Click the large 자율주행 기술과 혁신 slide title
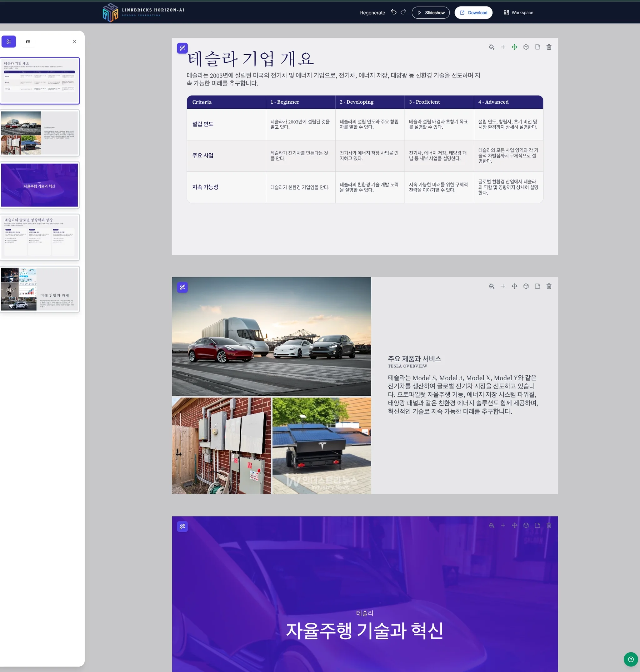This screenshot has height=672, width=640. point(365,630)
